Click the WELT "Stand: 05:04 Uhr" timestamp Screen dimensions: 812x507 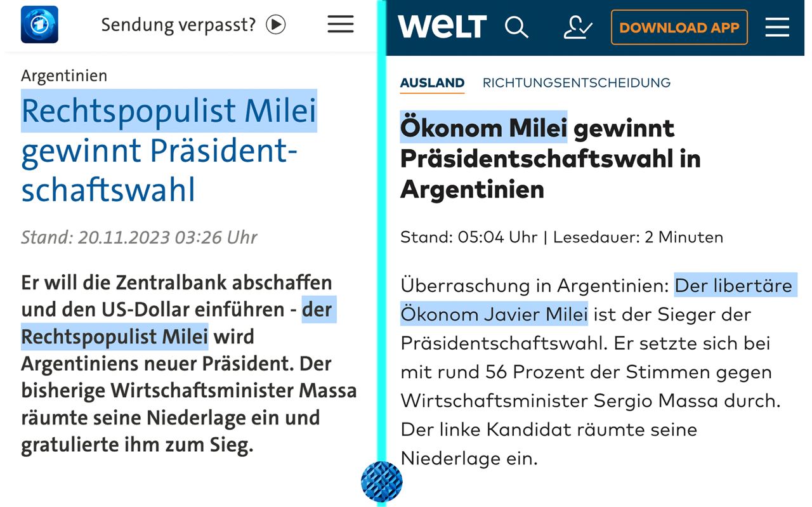click(469, 237)
